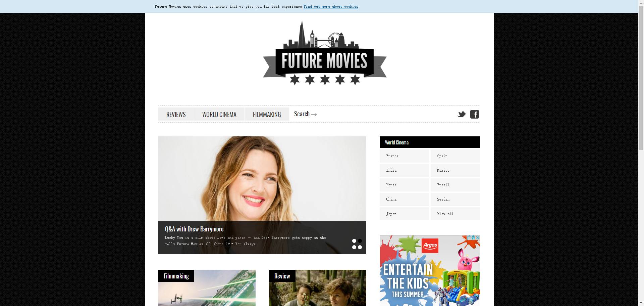Image resolution: width=644 pixels, height=306 pixels.
Task: Select the bottom-right carousel dot
Action: point(360,247)
